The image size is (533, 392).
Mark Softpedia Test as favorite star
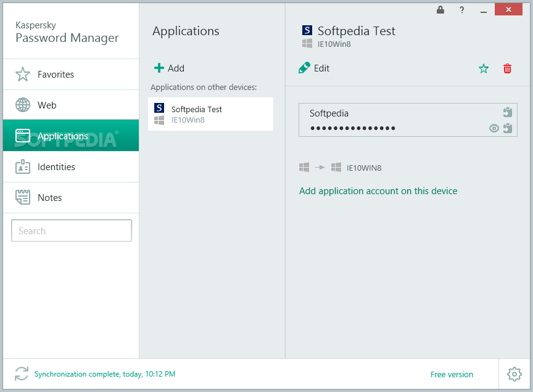(x=484, y=68)
